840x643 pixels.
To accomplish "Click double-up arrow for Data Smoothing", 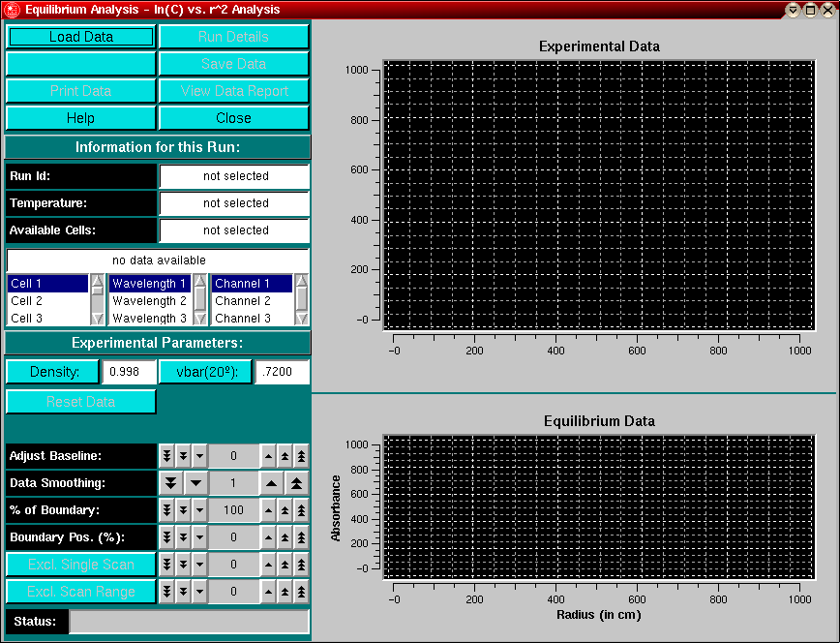I will point(295,483).
